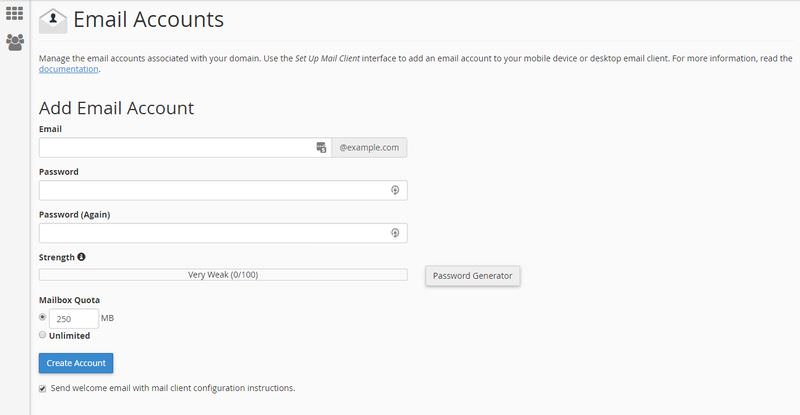The width and height of the screenshot is (800, 415).
Task: Open User Manager people icon in sidebar
Action: point(15,42)
